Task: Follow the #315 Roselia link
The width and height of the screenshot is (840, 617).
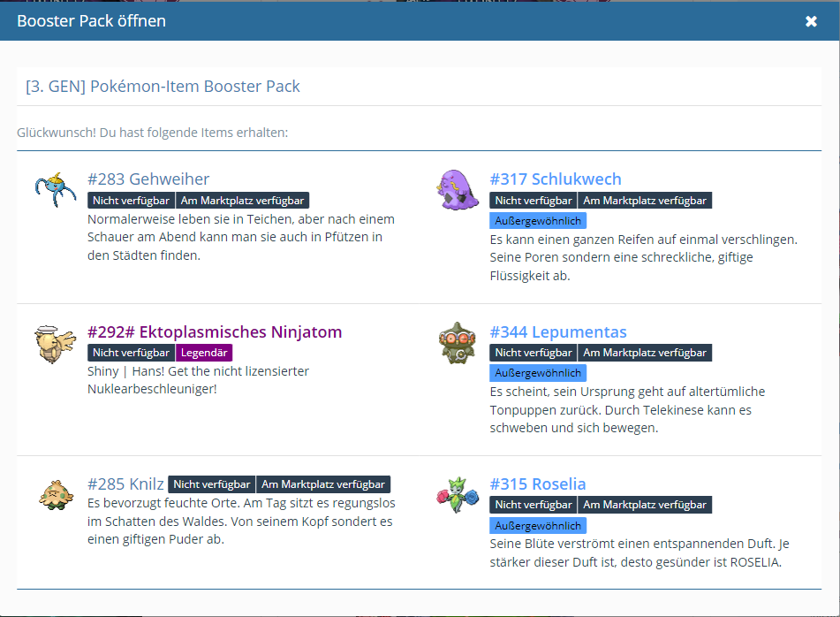Action: 538,484
